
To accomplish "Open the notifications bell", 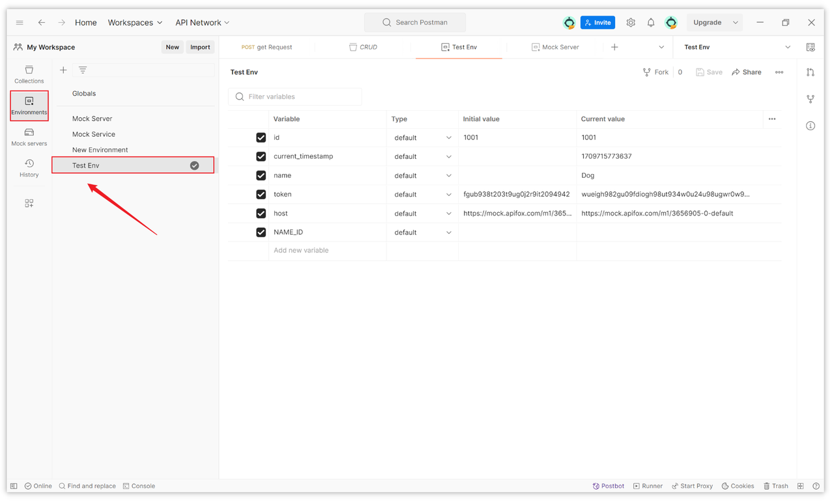I will 651,22.
